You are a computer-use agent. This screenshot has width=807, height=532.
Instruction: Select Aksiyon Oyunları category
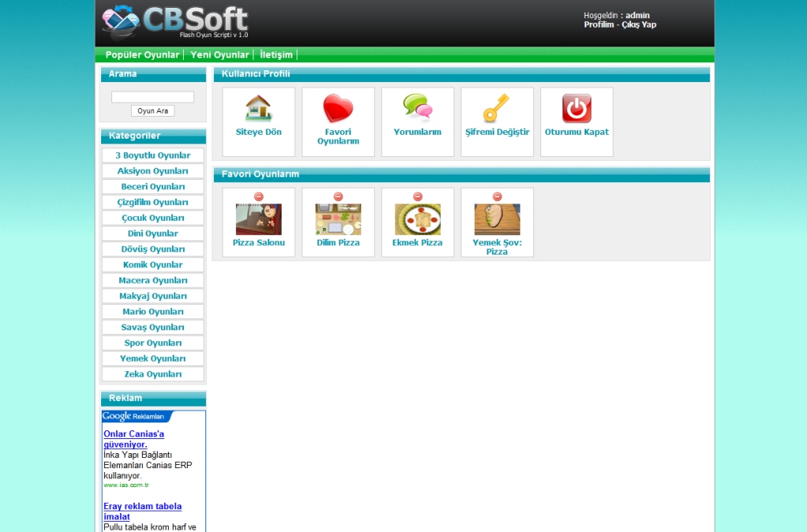(153, 171)
